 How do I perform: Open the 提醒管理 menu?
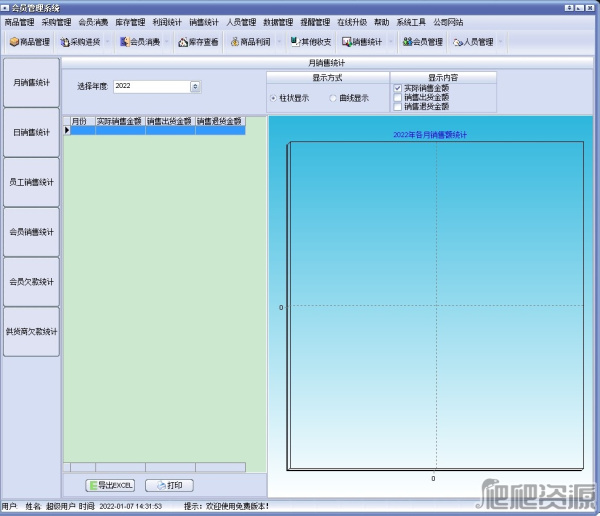(315, 22)
